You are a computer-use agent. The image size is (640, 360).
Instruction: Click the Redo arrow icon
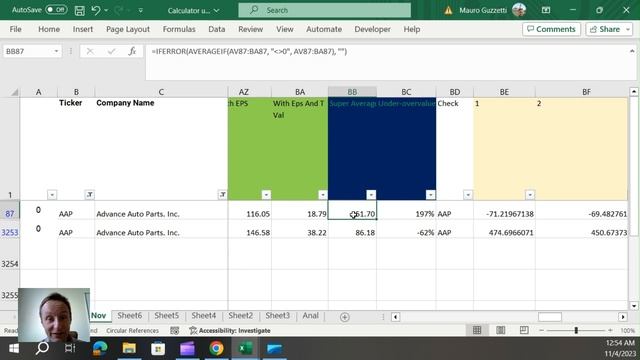click(119, 10)
